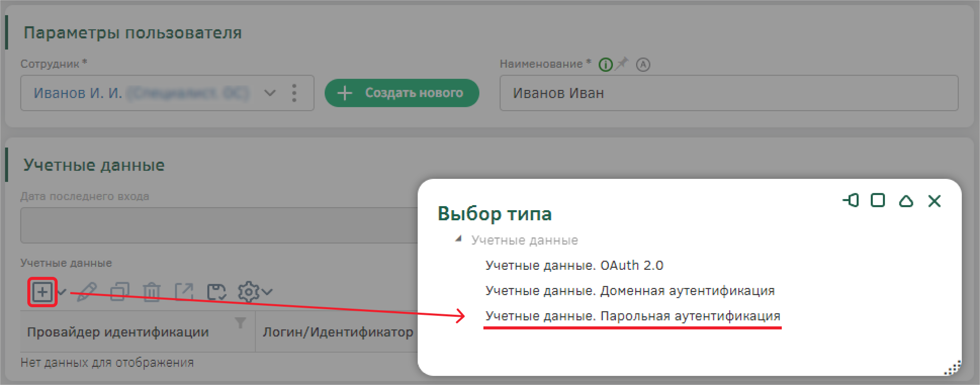This screenshot has width=980, height=385.
Task: Click the trash delete icon
Action: click(x=152, y=292)
